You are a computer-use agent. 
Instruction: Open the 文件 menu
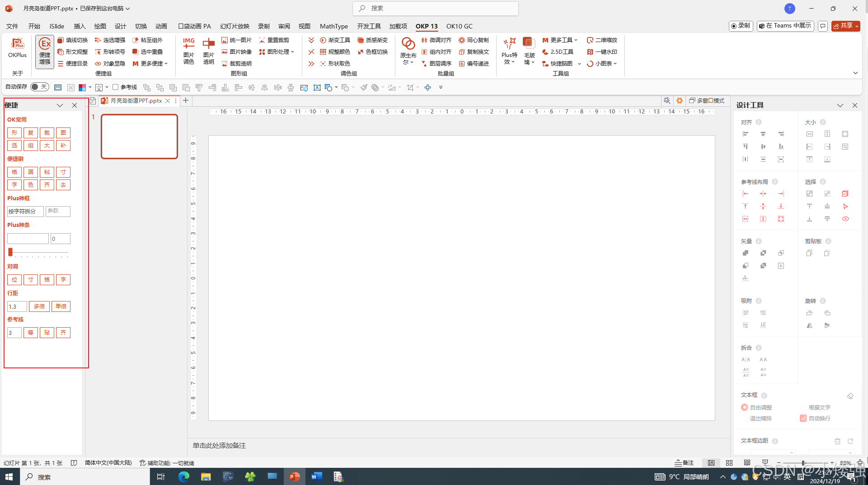click(12, 26)
